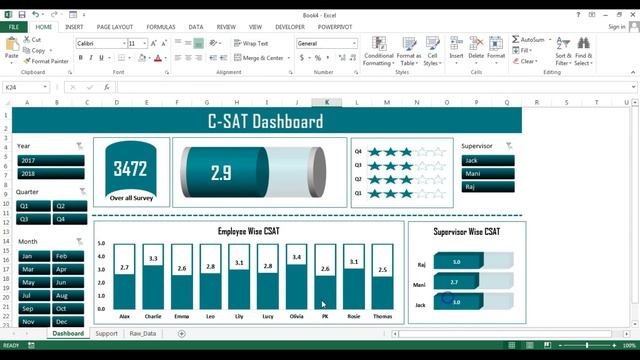Open the font size dropdown
The image size is (640, 360).
coord(144,43)
